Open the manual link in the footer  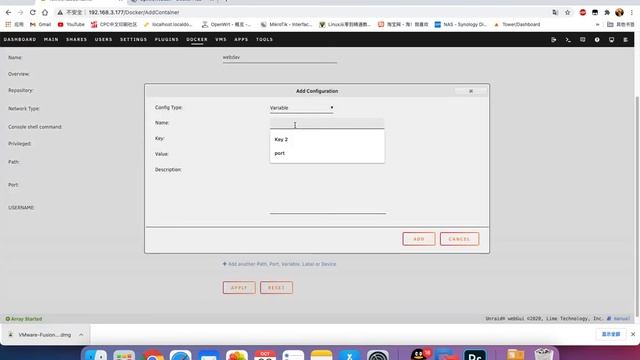(x=619, y=318)
